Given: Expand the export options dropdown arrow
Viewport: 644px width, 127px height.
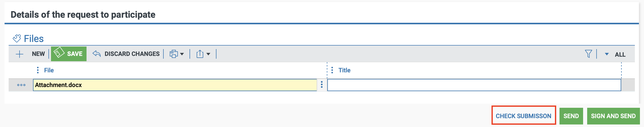Looking at the screenshot, I should (x=208, y=54).
